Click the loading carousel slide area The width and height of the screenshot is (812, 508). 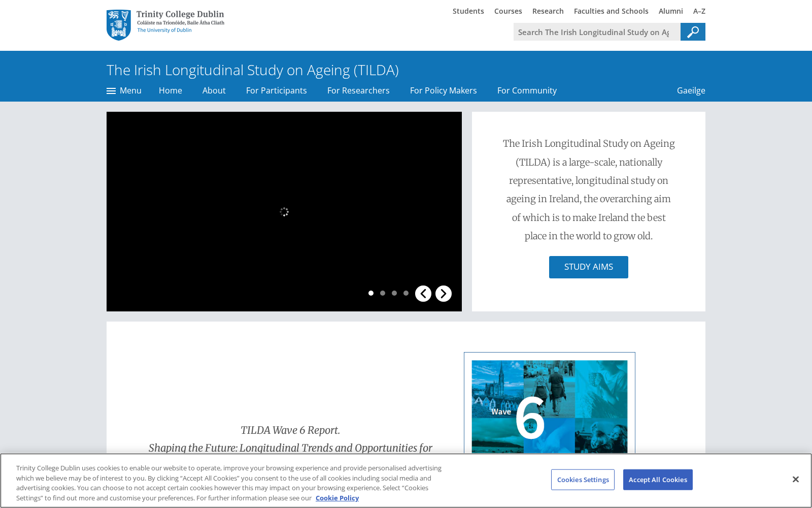(x=284, y=211)
